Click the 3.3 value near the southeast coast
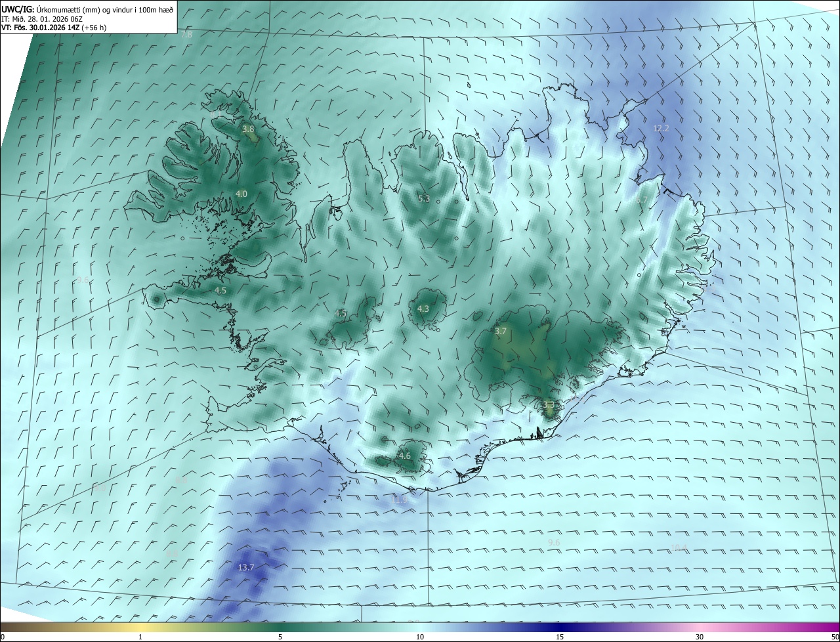Screen dimensions: 840x642 click(549, 405)
